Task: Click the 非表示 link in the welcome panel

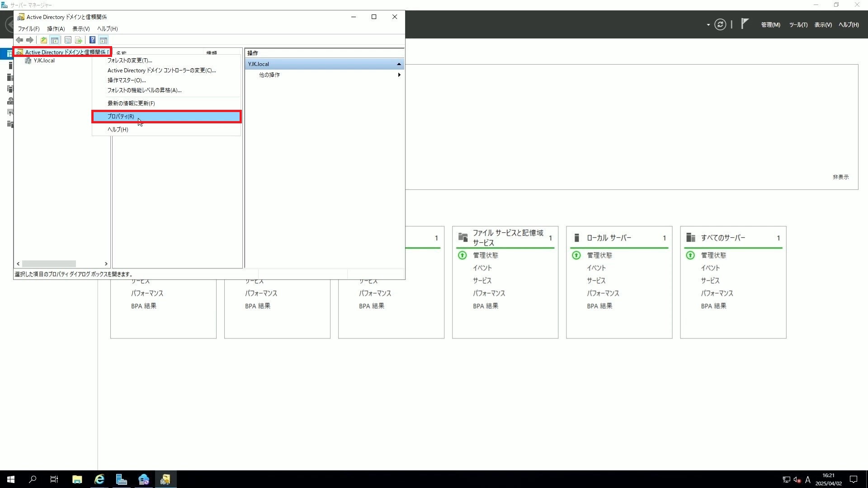Action: pos(840,177)
